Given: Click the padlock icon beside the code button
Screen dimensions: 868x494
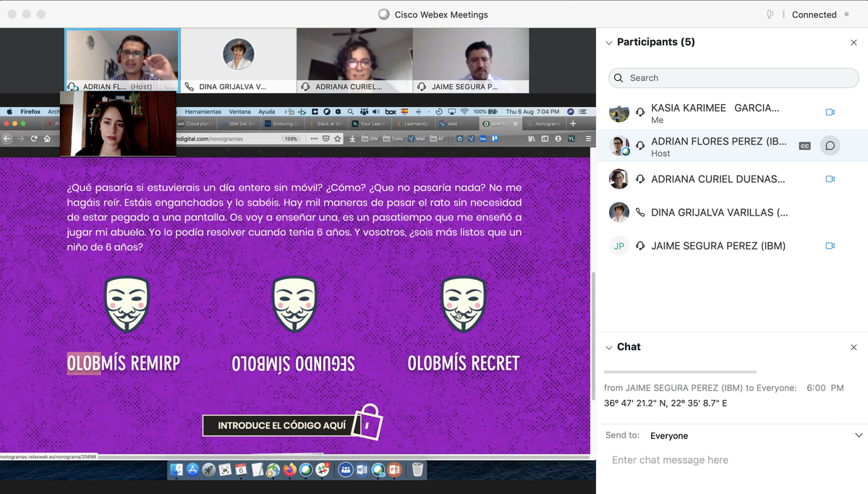Looking at the screenshot, I should click(x=368, y=422).
